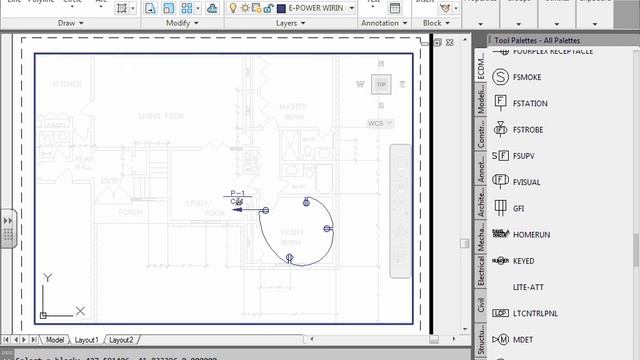Click the layer viewport-freeze icon
Screen dimensions: 640x360
257,8
